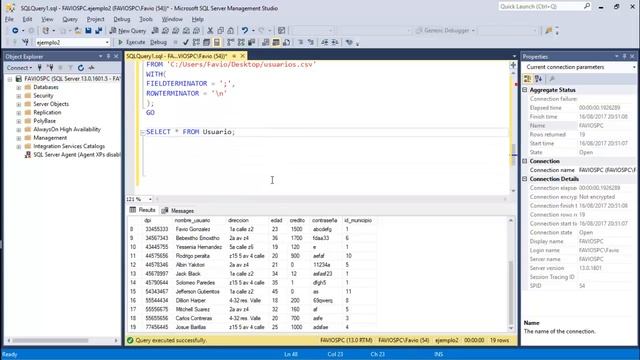Image resolution: width=640 pixels, height=360 pixels.
Task: Expand the Databases folder node
Action: point(19,87)
